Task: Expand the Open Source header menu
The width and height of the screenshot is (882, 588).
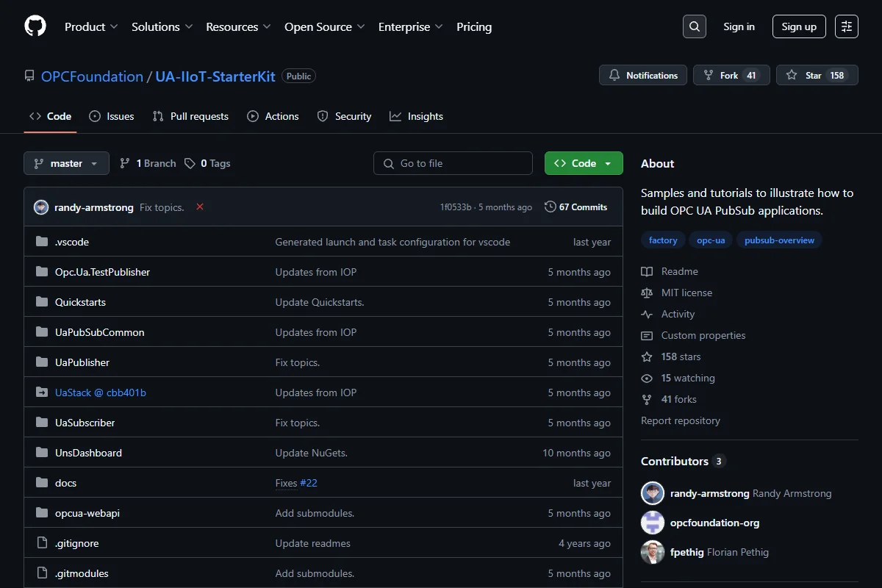Action: [x=325, y=26]
